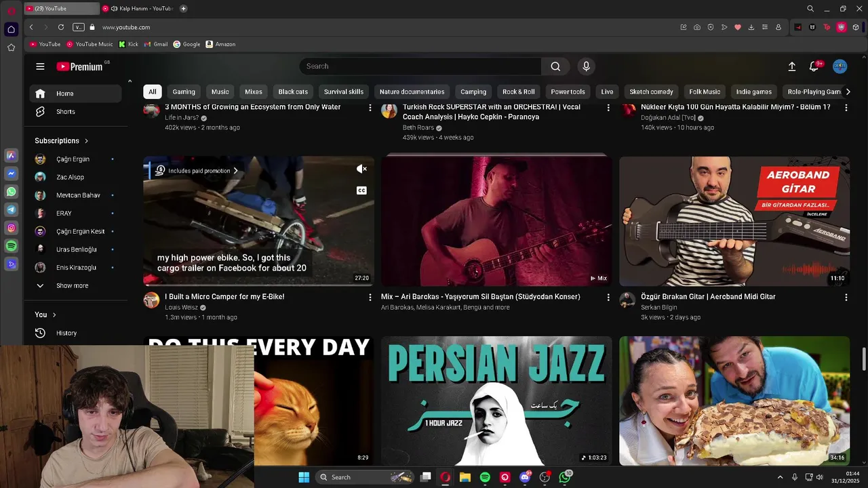The width and height of the screenshot is (868, 488).
Task: Click the browser address bar URL
Action: (126, 27)
